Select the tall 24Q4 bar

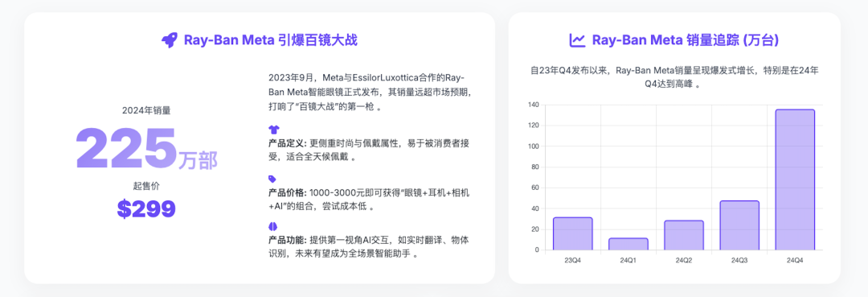pos(795,179)
